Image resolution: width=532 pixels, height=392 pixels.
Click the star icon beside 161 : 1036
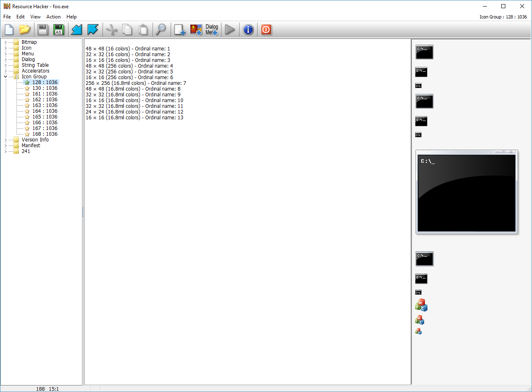27,94
